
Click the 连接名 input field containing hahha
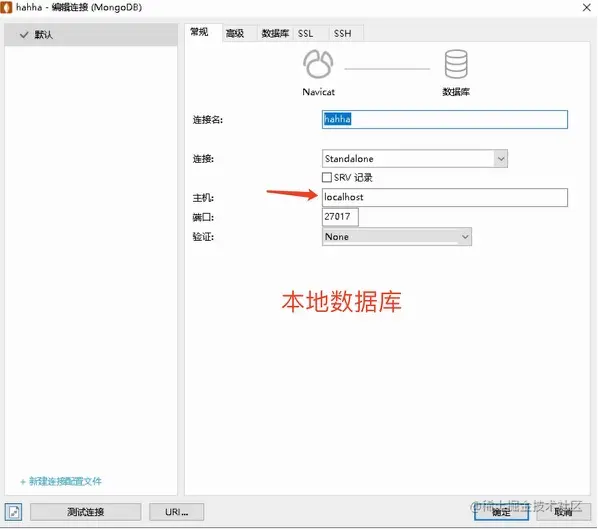point(445,119)
